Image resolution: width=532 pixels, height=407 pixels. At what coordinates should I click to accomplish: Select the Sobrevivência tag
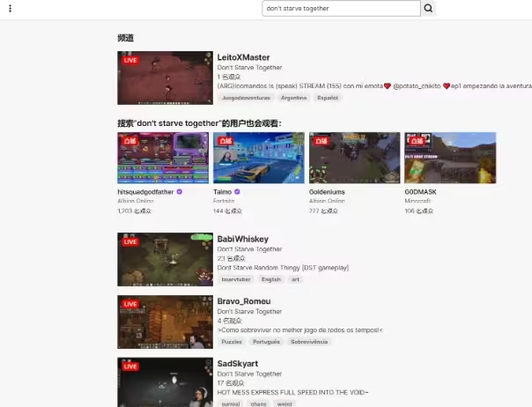(309, 342)
